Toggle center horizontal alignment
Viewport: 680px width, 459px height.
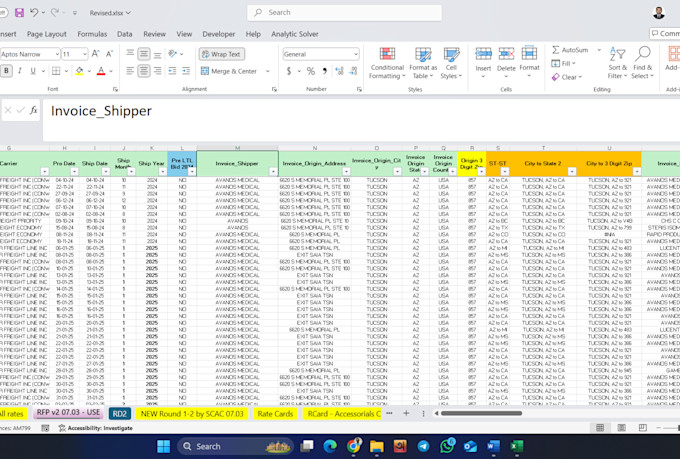click(x=144, y=71)
